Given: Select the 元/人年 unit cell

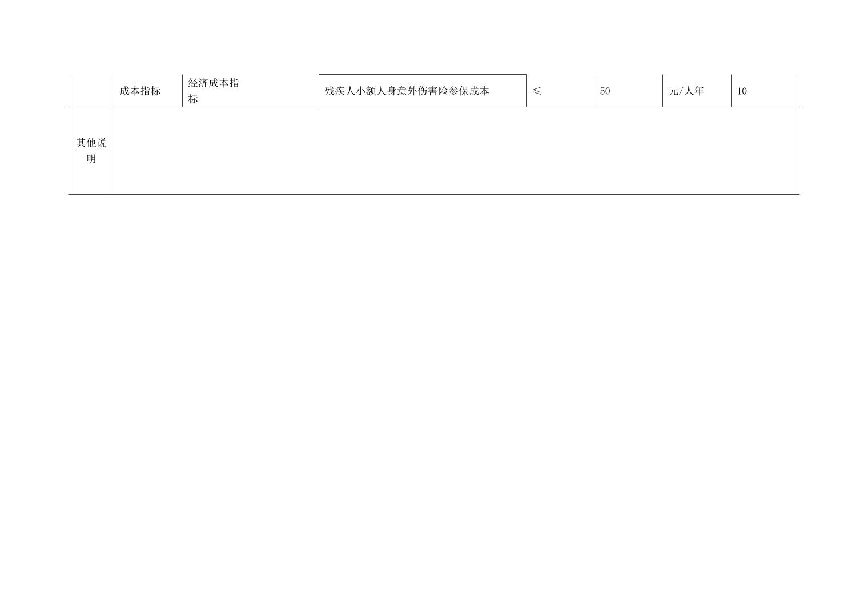Looking at the screenshot, I should click(x=686, y=91).
